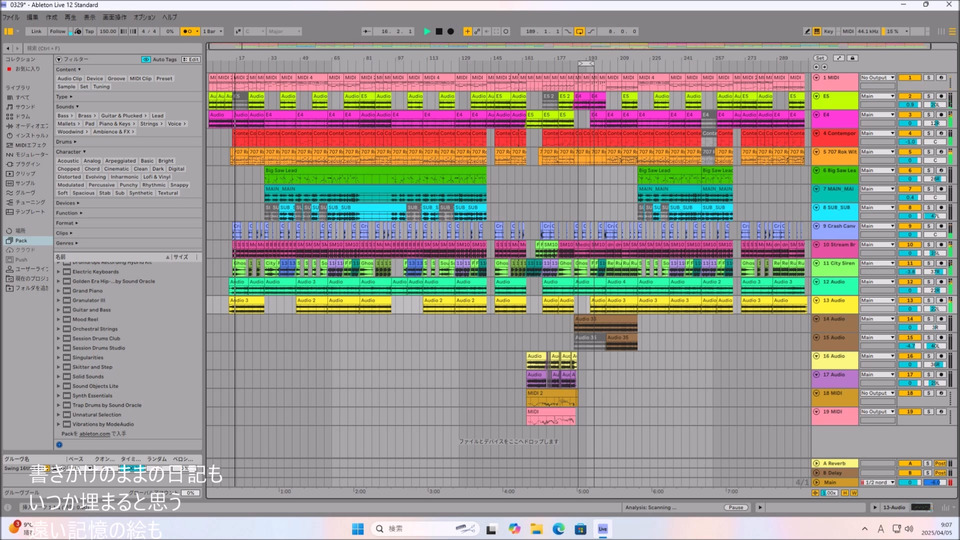Select the Audio Clip content tag
This screenshot has width=960, height=540.
[x=69, y=78]
